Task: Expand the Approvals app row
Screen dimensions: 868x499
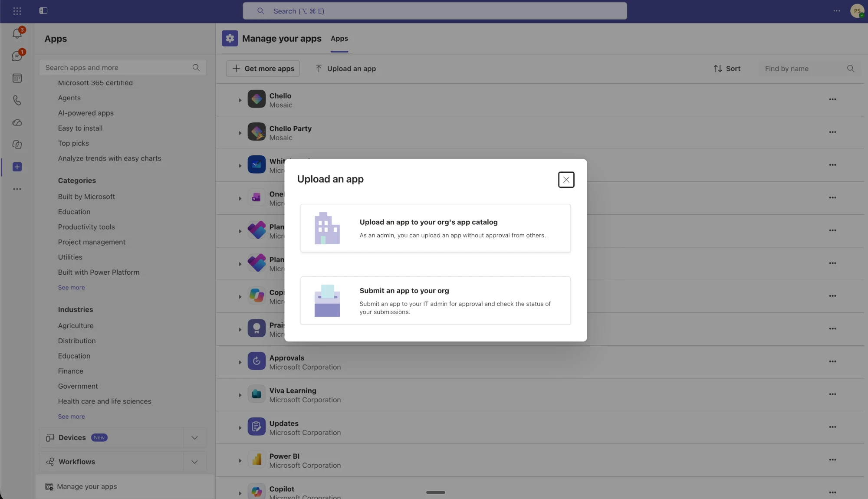Action: coord(240,362)
